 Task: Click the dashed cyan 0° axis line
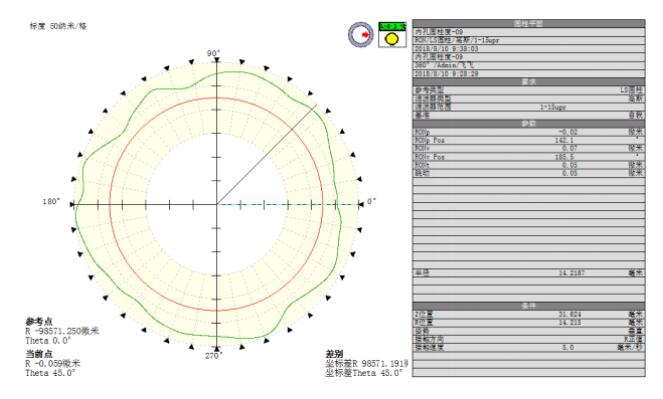click(x=288, y=205)
